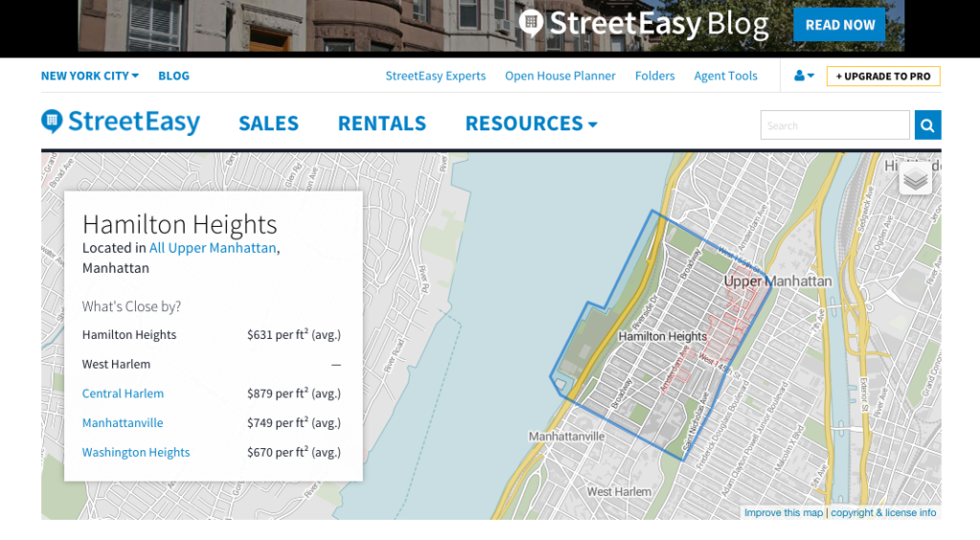
Task: Open the Rentals section
Action: pos(382,124)
